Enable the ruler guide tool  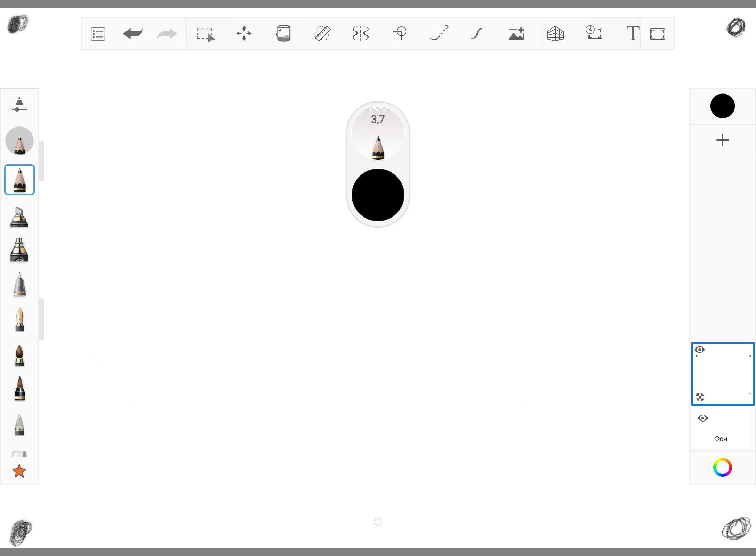click(322, 34)
